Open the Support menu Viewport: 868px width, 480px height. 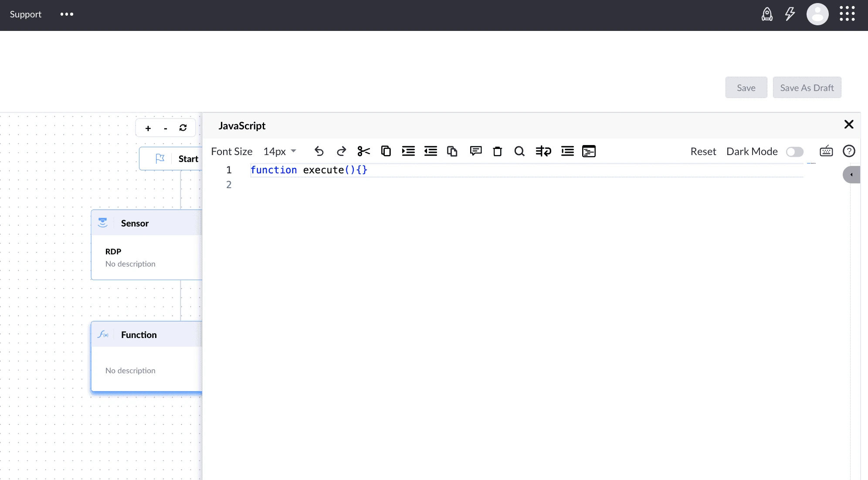[x=26, y=14]
